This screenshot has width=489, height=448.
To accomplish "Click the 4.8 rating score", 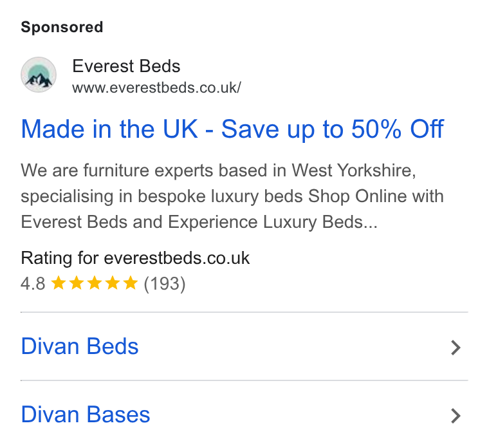I will pos(33,284).
